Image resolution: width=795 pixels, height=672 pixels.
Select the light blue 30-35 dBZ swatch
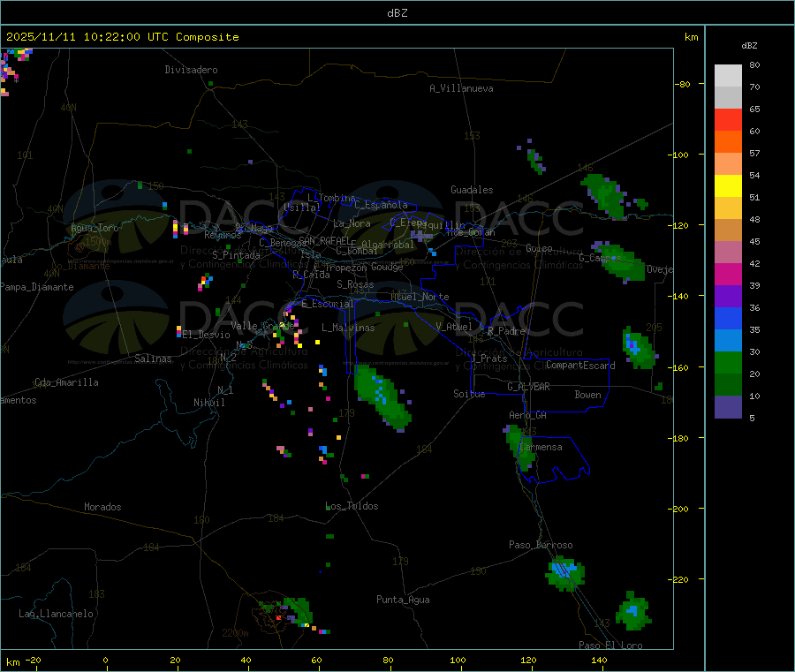[728, 341]
